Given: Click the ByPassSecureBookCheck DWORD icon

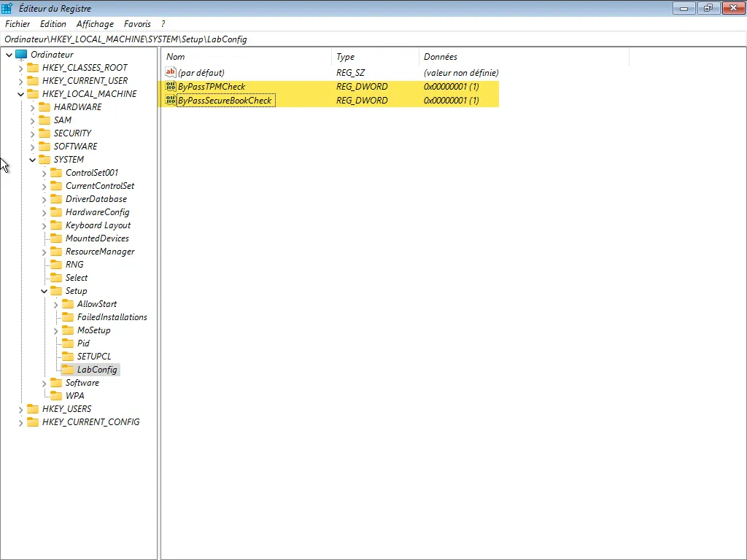Looking at the screenshot, I should [x=171, y=101].
